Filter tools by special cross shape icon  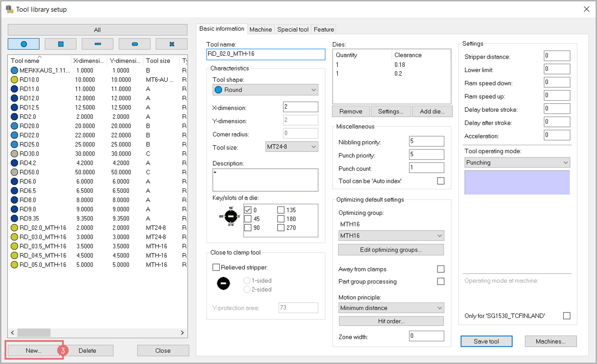pos(172,44)
